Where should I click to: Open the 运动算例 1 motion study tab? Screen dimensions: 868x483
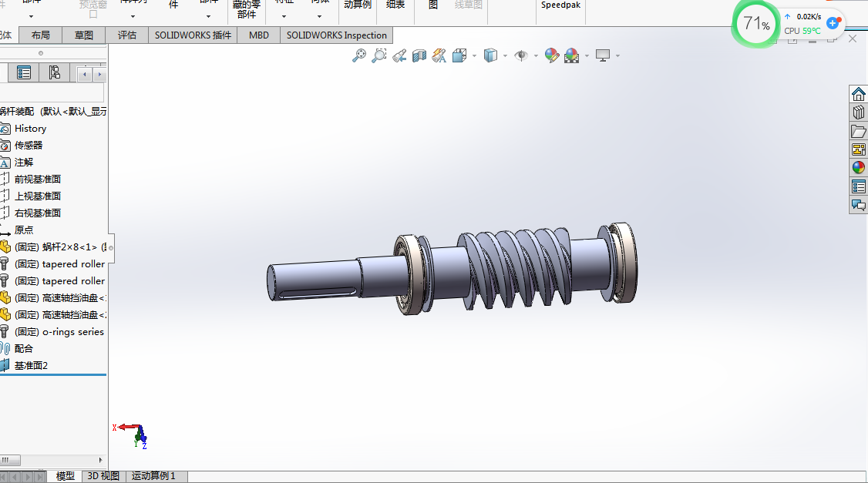(x=153, y=476)
